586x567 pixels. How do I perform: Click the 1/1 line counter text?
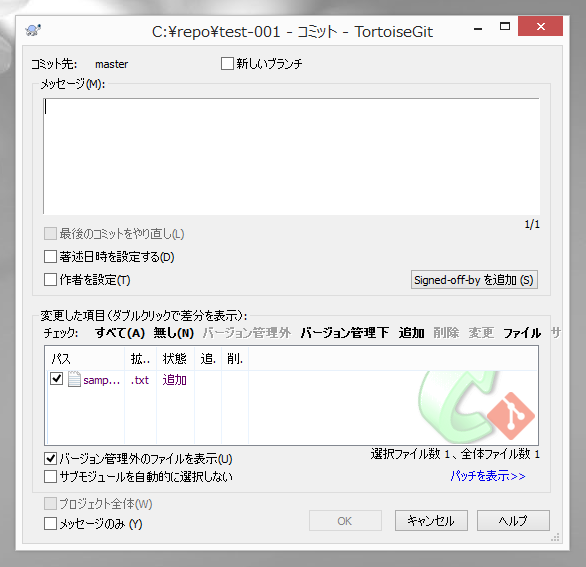[x=532, y=224]
